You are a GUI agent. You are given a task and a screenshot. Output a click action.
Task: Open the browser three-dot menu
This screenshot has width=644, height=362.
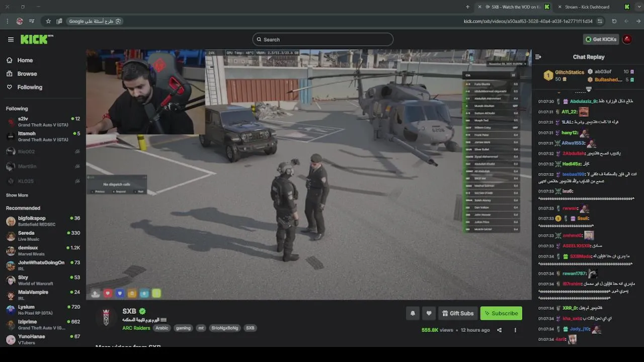[7, 21]
